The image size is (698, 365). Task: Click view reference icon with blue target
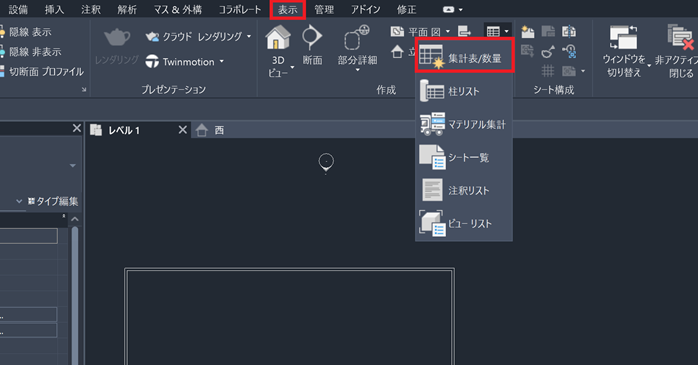[x=569, y=51]
